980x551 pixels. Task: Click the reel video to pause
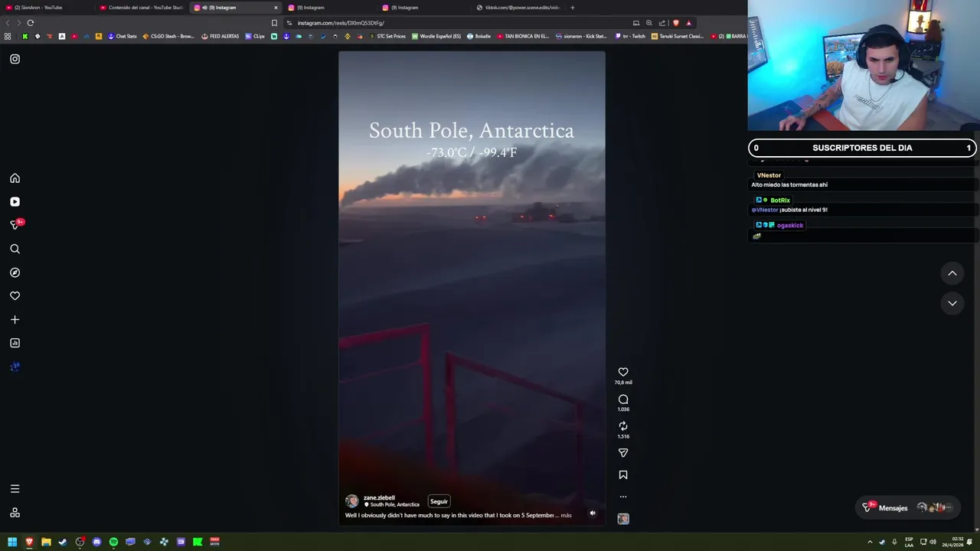click(472, 289)
